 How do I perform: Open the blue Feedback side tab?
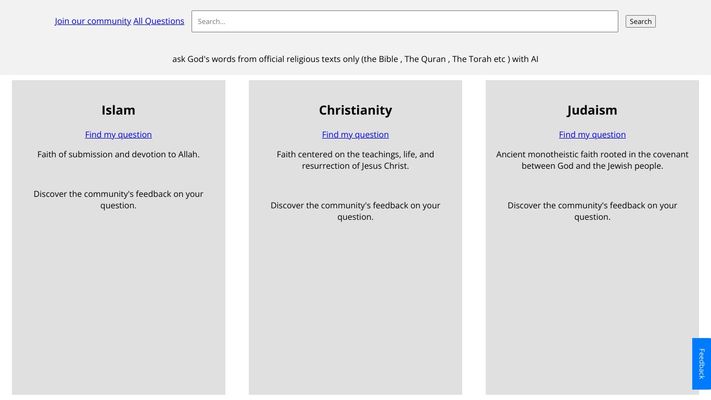click(701, 363)
